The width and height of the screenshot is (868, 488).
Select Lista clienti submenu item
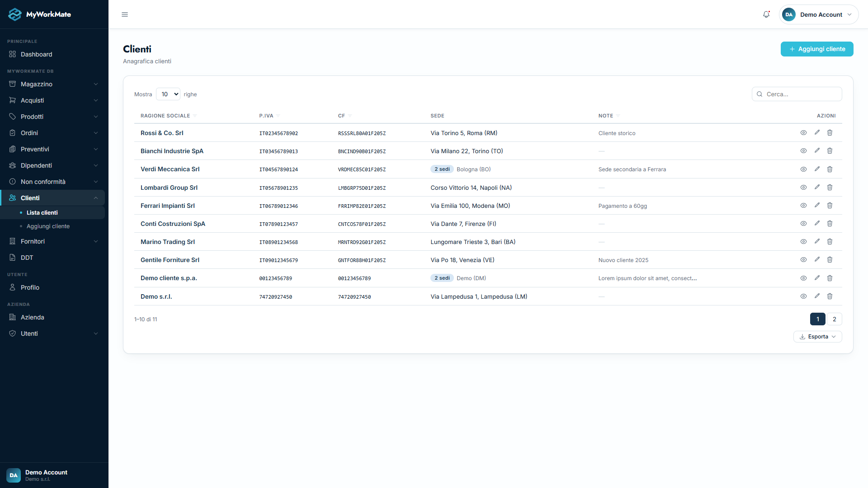[53, 212]
